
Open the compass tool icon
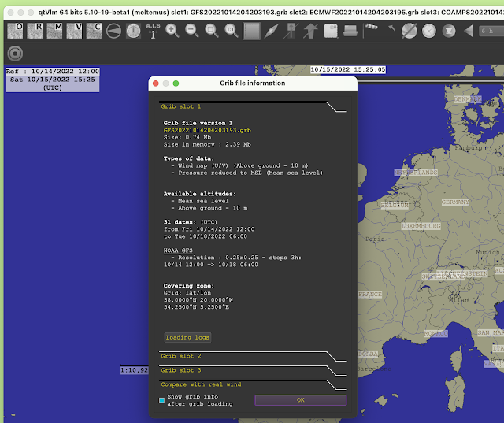[x=133, y=31]
